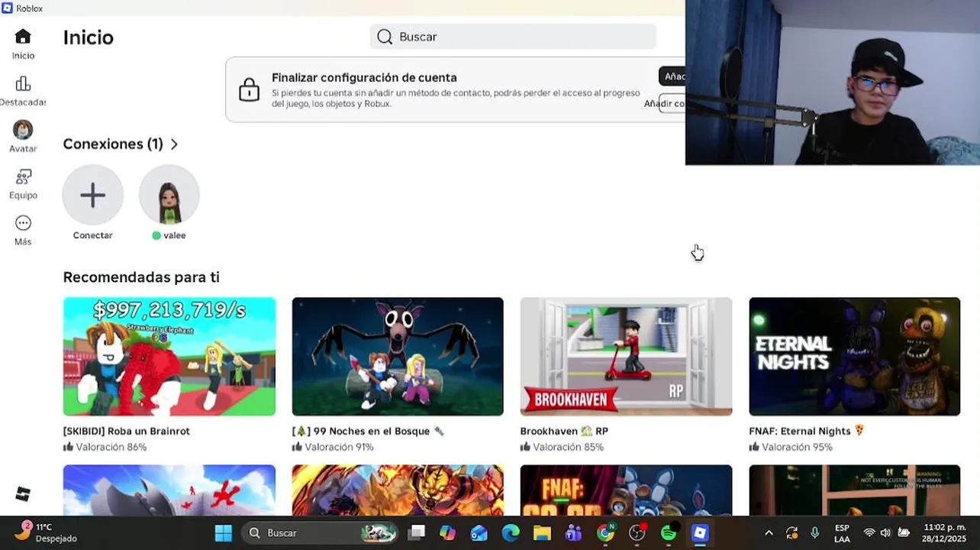Click the Robux icon at sidebar bottom
The image size is (980, 550).
tap(23, 494)
